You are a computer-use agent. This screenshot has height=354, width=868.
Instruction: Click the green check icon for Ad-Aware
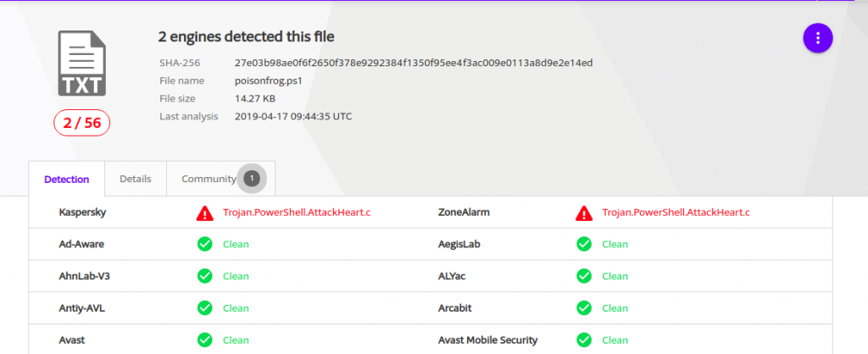(x=205, y=244)
